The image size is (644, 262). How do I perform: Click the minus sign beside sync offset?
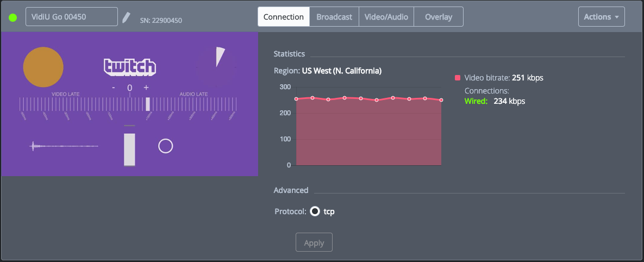[x=114, y=88]
